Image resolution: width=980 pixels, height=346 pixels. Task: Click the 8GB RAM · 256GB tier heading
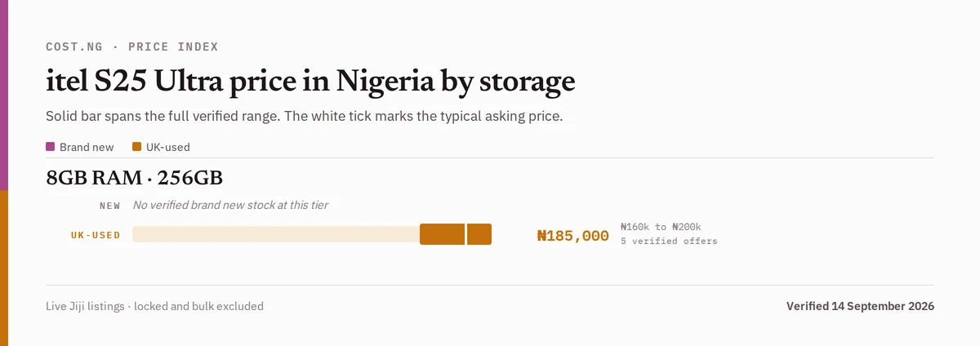(135, 178)
